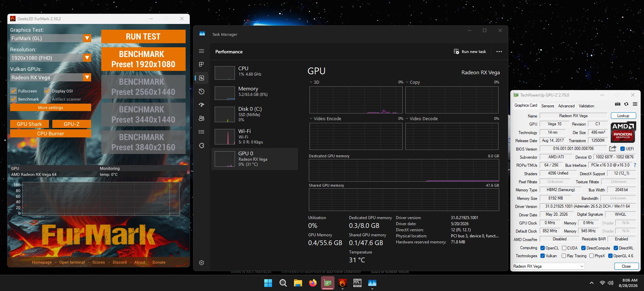Toggle Benchmark checkbox in FurMark

[x=14, y=99]
